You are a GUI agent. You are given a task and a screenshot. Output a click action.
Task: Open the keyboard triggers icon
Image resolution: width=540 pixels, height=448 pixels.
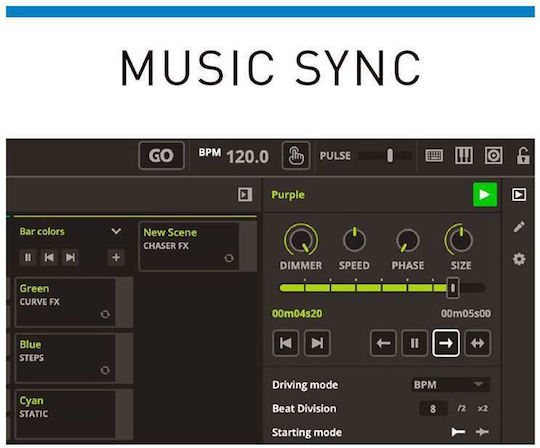(x=434, y=156)
